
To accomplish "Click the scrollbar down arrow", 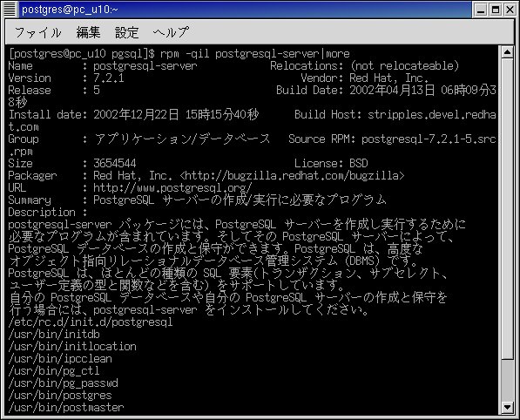I will click(508, 407).
